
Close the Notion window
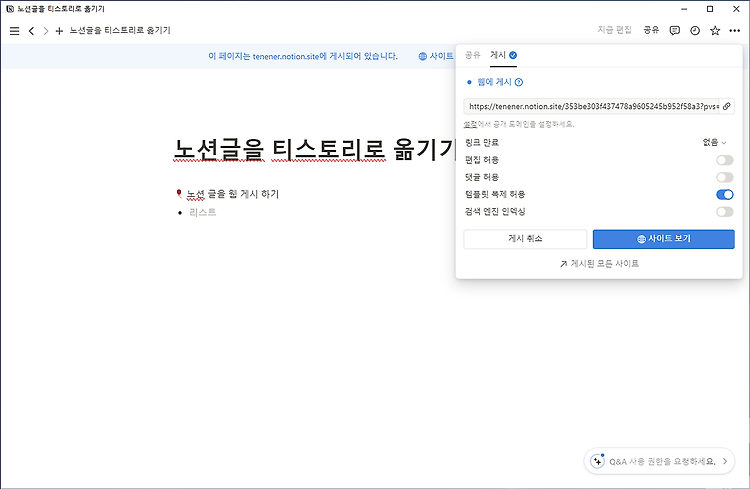[x=736, y=9]
